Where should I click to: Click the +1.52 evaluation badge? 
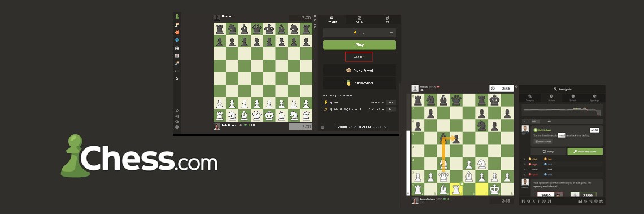(x=595, y=130)
